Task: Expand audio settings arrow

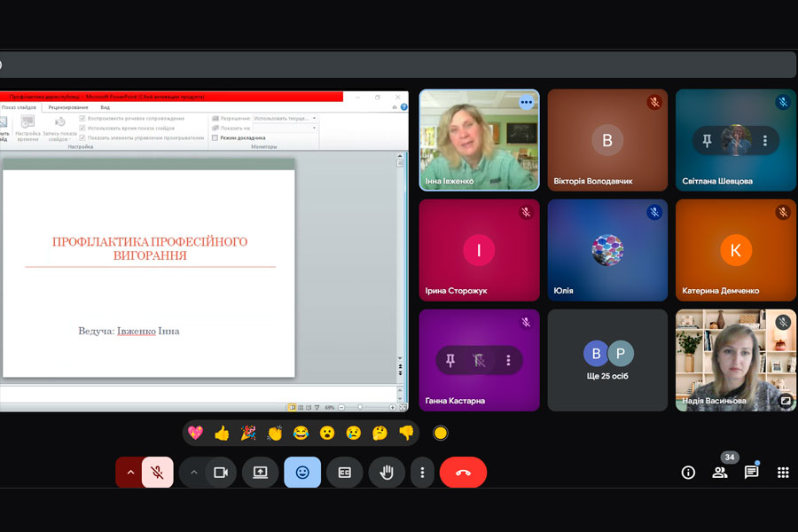Action: 129,473
